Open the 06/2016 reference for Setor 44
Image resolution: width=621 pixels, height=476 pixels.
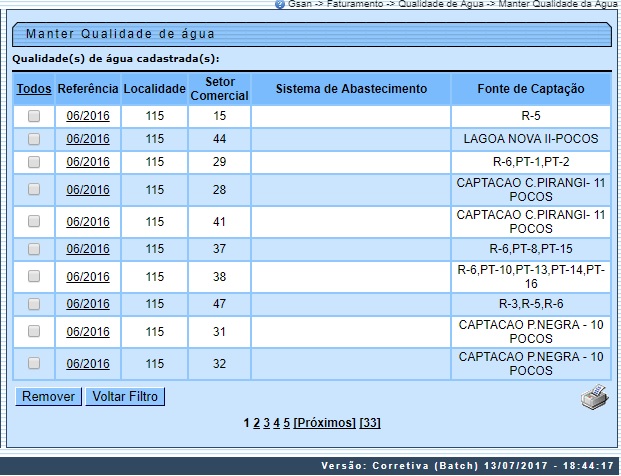[88, 139]
